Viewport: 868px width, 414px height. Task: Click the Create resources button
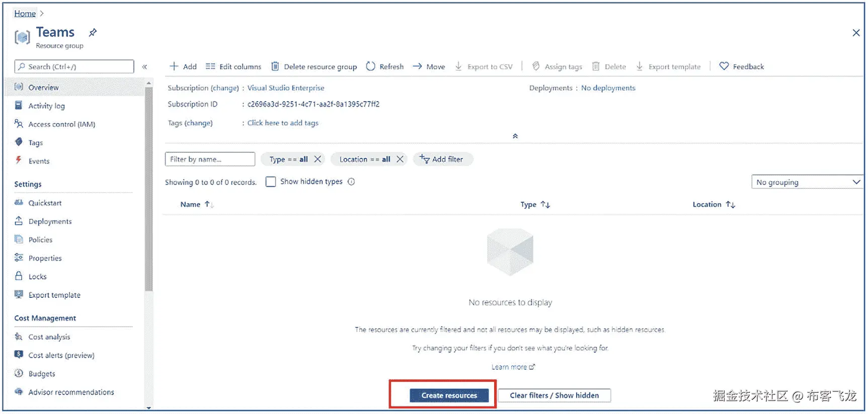(x=449, y=395)
